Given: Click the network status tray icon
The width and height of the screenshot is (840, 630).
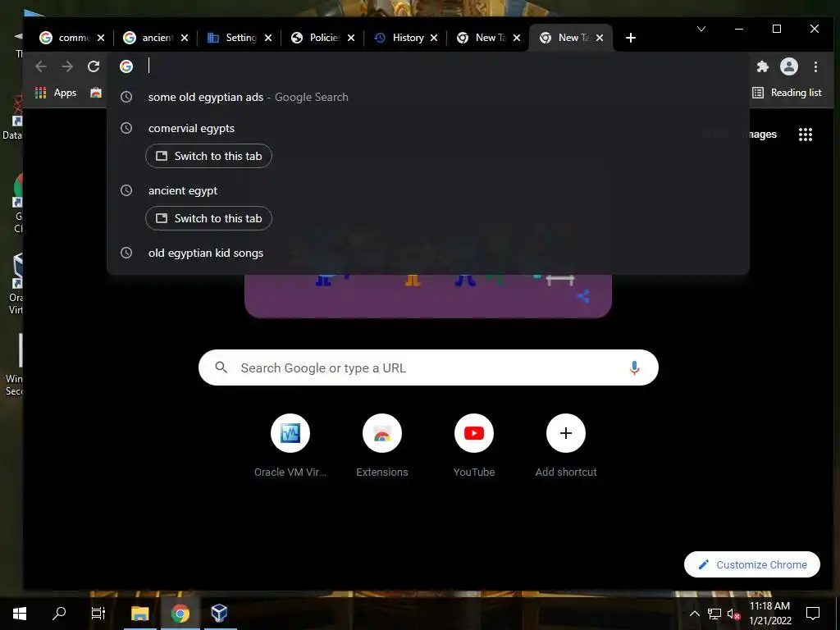Looking at the screenshot, I should tap(714, 614).
